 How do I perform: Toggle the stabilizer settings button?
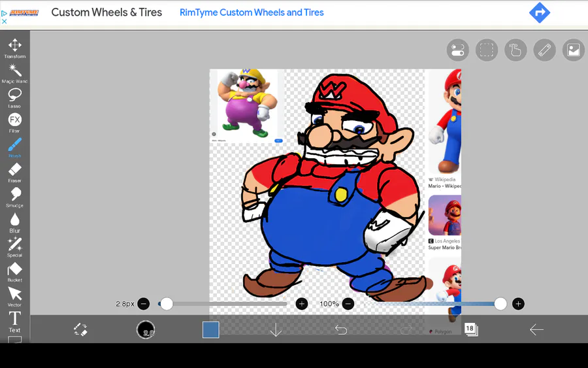[457, 50]
